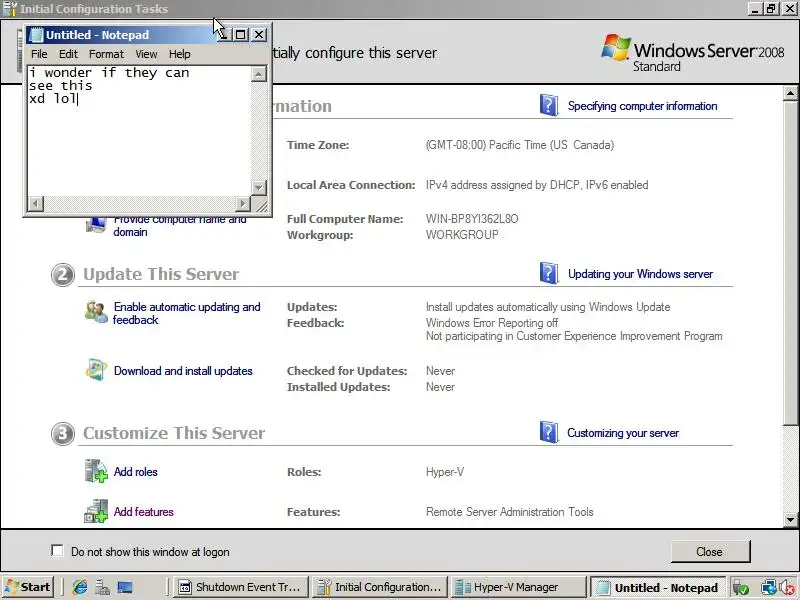The width and height of the screenshot is (800, 600).
Task: Open the Notepad Edit menu
Action: coord(68,54)
